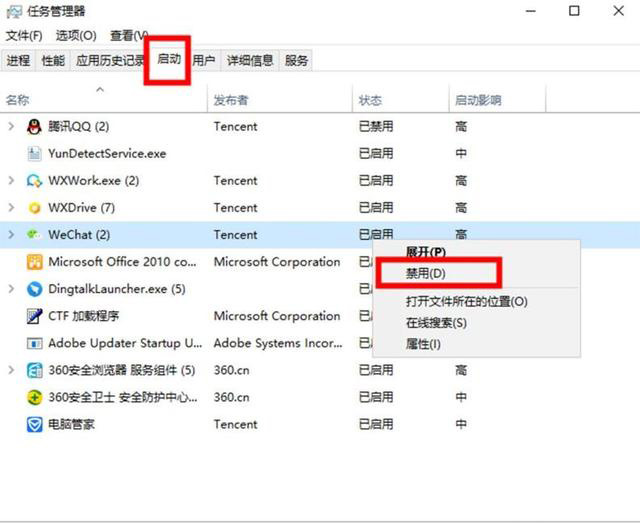Select the DingtalkLauncher.exe (5) entry

point(117,289)
